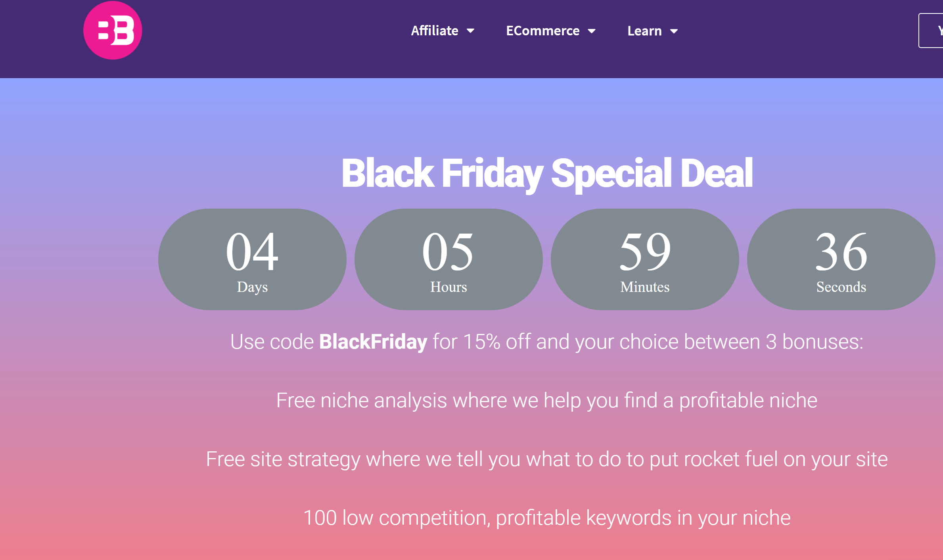Screen dimensions: 943x560
Task: Open the Affiliate menu
Action: click(x=434, y=31)
